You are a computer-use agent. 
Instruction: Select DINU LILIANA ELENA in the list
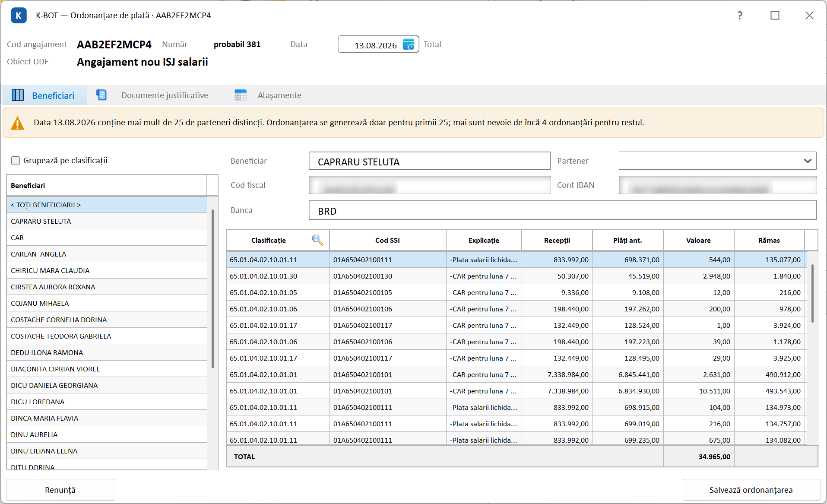(107, 451)
